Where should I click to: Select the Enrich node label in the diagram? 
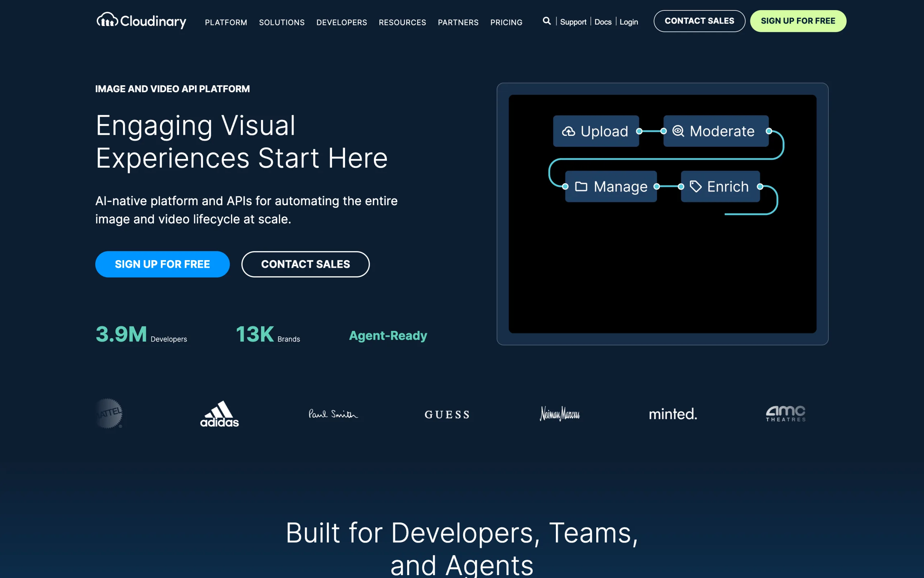tap(728, 186)
